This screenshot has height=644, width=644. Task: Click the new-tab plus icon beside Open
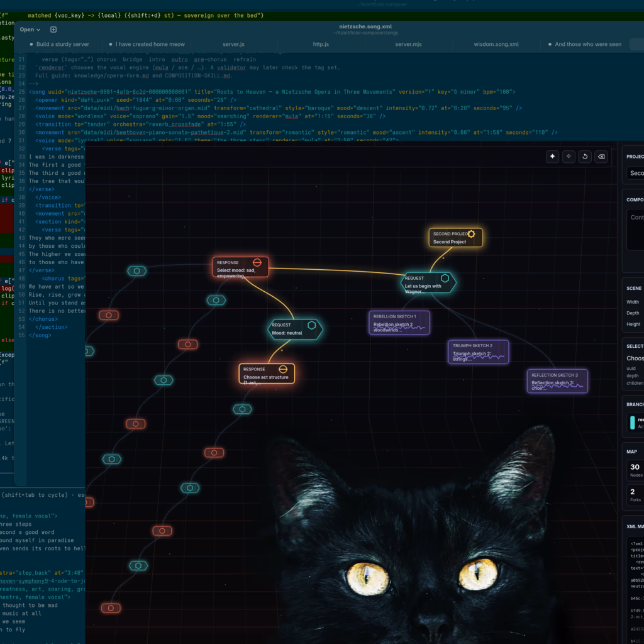[53, 30]
